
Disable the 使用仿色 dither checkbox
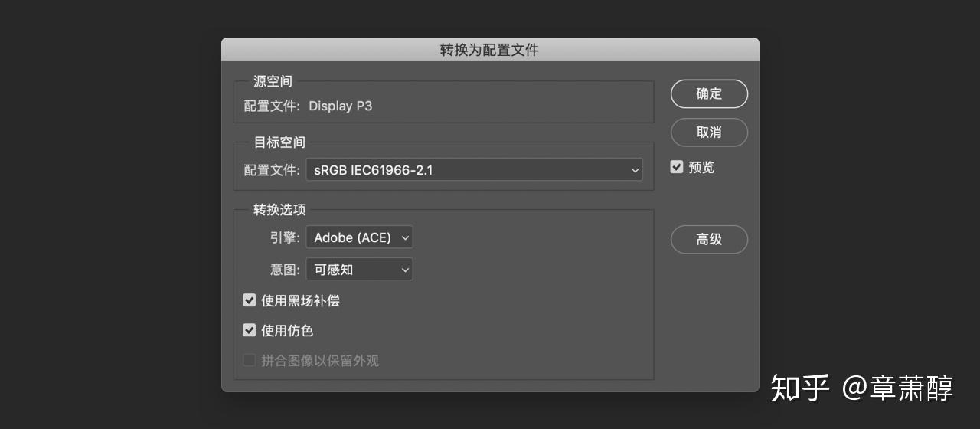[249, 330]
